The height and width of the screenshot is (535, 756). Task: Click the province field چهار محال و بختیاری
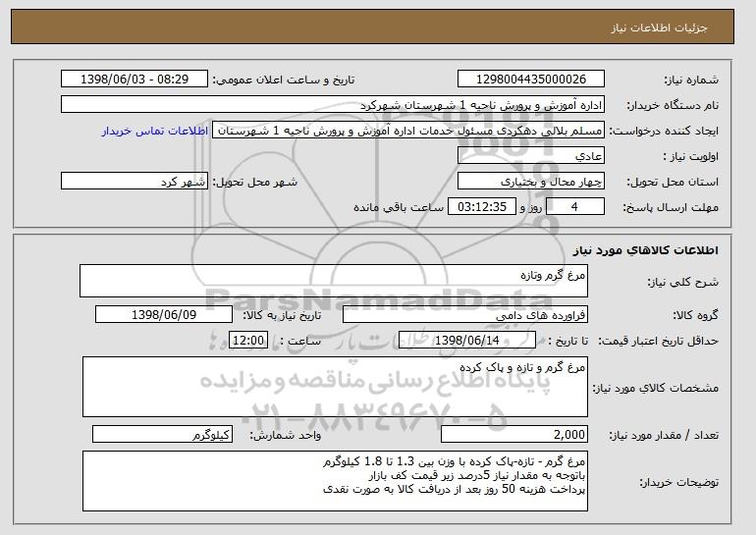coord(531,182)
